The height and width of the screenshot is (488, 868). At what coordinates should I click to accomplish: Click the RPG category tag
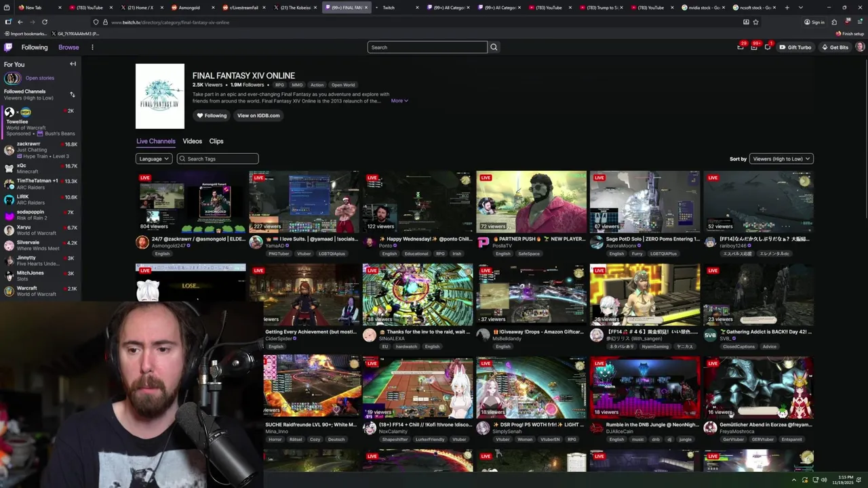(x=279, y=85)
